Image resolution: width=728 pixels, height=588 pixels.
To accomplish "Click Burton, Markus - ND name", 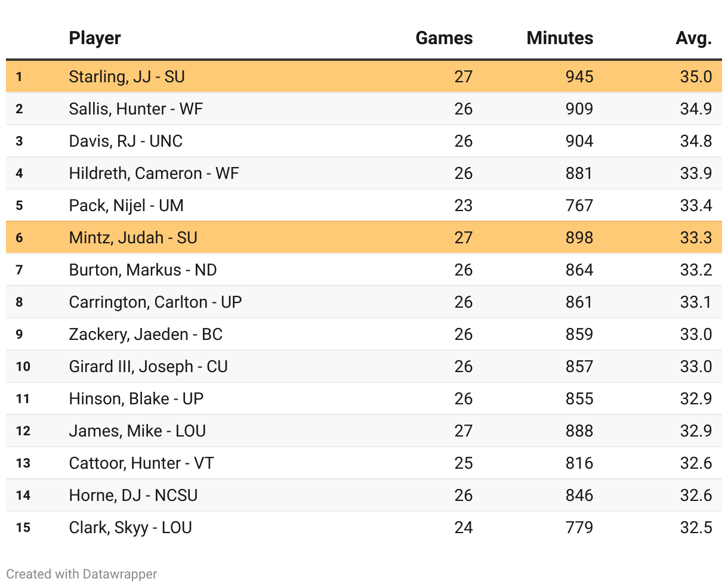I will [143, 270].
